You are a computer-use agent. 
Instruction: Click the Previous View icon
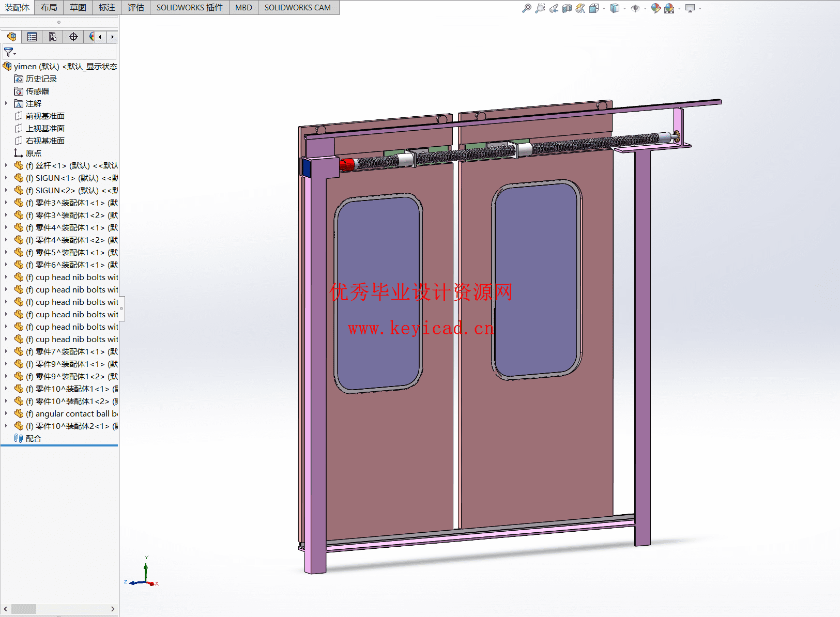click(554, 8)
